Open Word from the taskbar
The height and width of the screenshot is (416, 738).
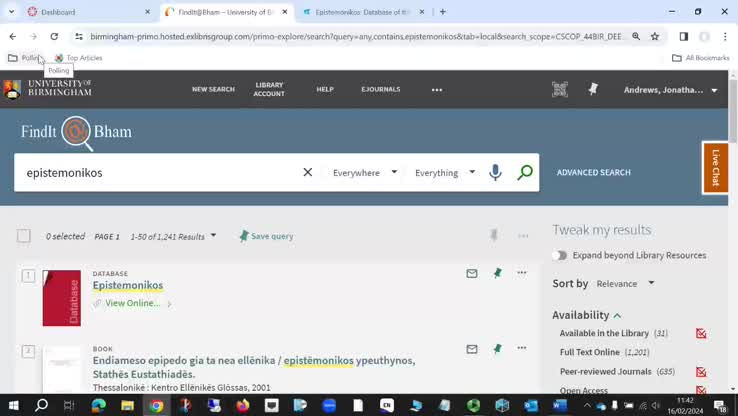pos(560,405)
